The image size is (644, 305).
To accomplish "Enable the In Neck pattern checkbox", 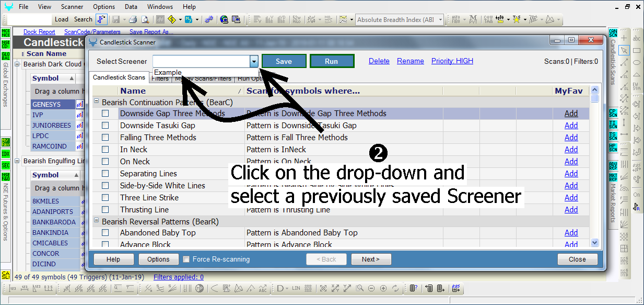I will [x=106, y=150].
